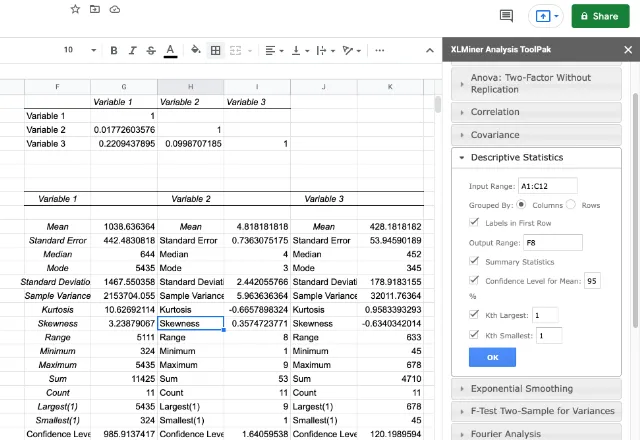Select column K header
The image size is (640, 440).
tap(390, 87)
